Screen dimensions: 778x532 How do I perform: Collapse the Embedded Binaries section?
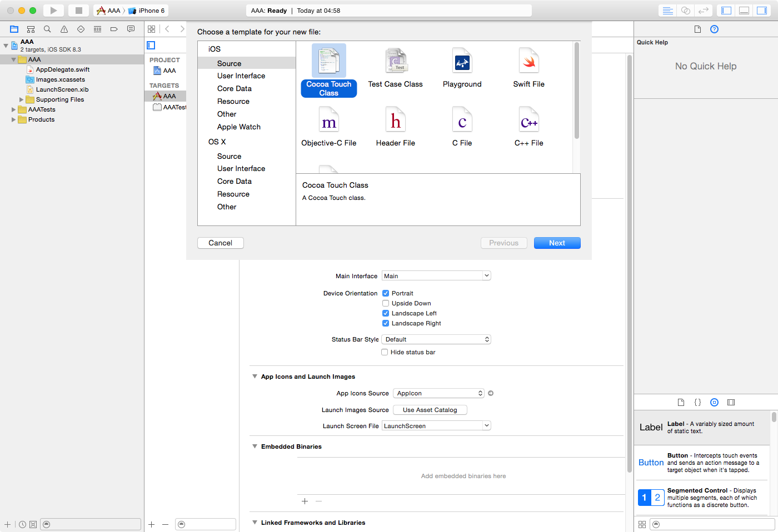pyautogui.click(x=255, y=446)
